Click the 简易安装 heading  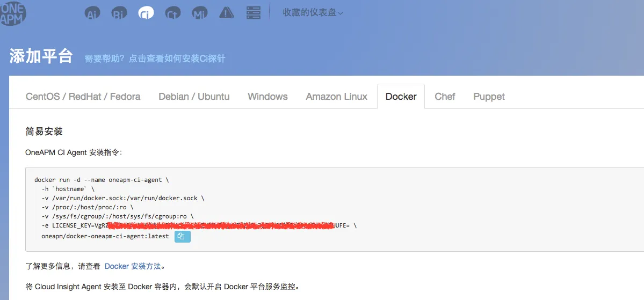click(x=44, y=131)
